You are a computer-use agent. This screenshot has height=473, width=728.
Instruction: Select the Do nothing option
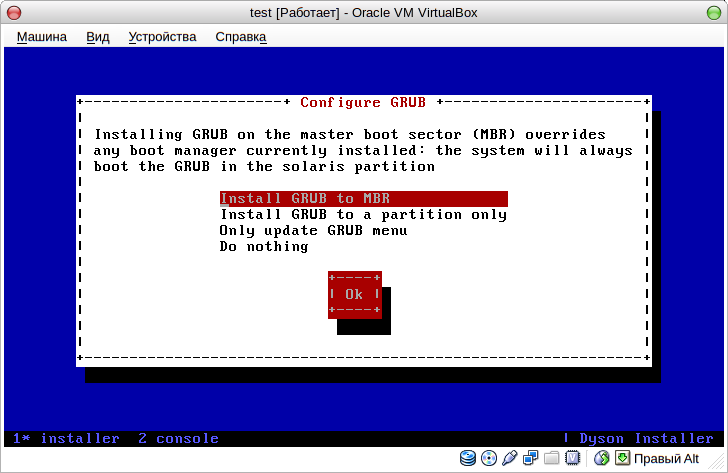click(264, 246)
